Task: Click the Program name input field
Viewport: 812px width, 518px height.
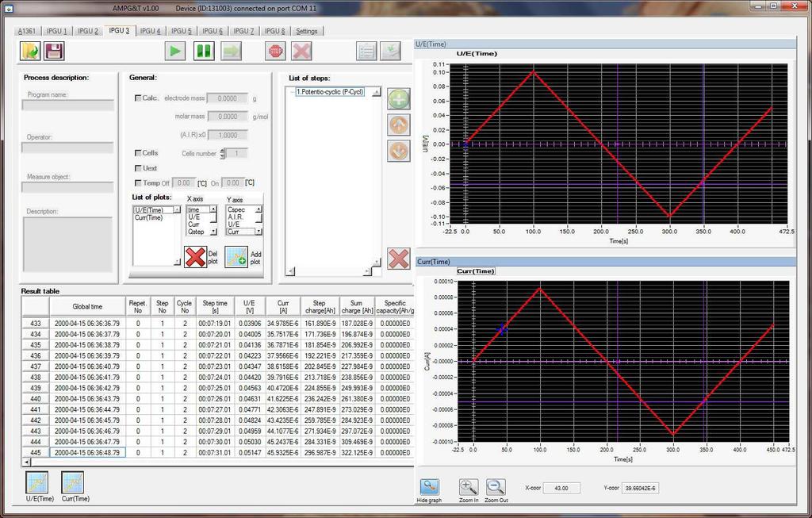Action: [x=68, y=106]
